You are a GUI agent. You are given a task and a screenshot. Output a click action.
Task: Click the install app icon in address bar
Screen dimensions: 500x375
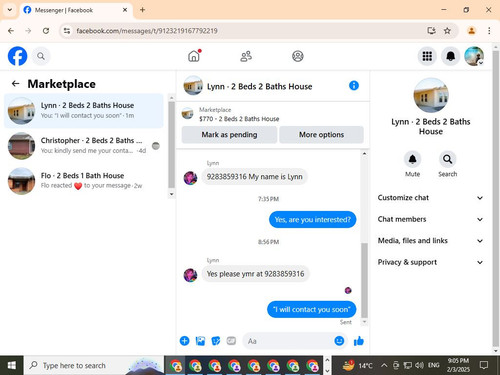pyautogui.click(x=431, y=31)
